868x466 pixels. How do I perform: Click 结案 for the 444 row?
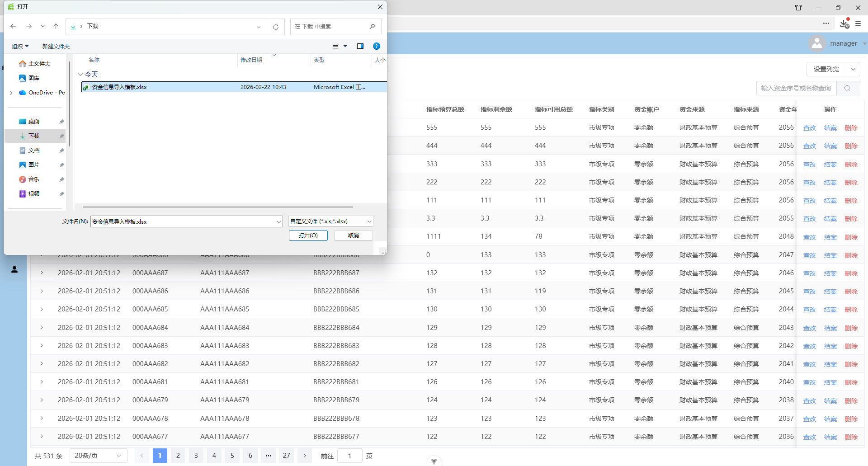click(830, 146)
